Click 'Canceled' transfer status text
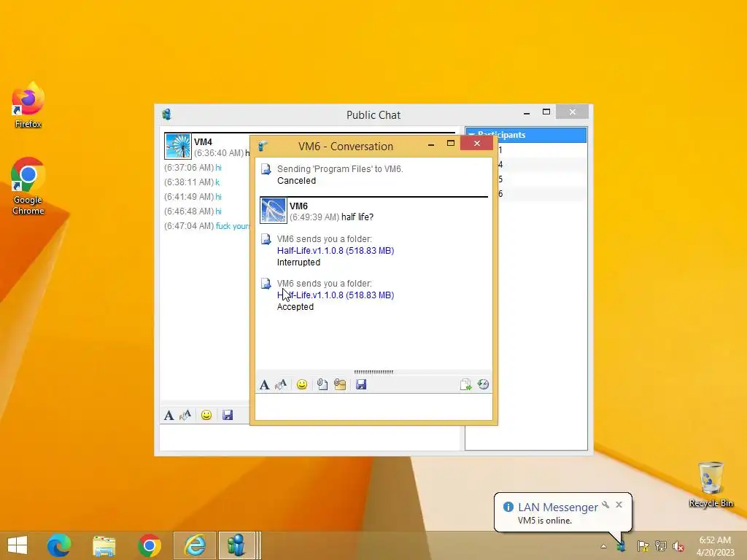The width and height of the screenshot is (747, 560). pos(296,181)
